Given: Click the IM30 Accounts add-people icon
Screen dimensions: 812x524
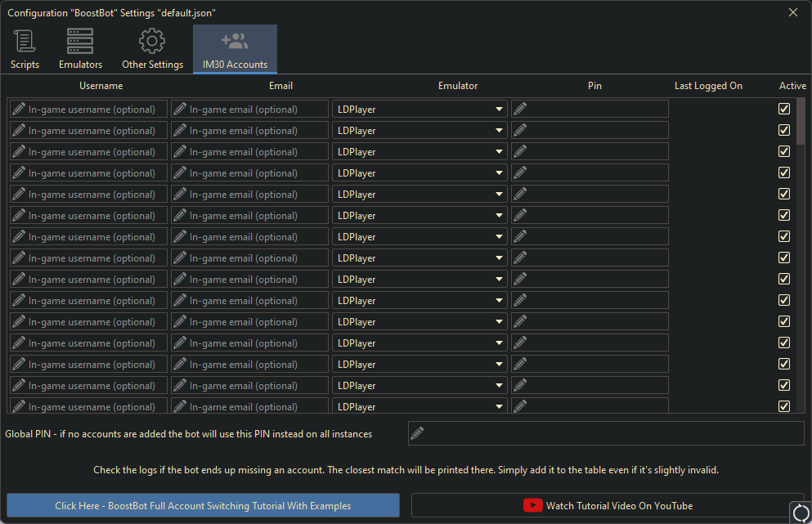Looking at the screenshot, I should tap(235, 41).
